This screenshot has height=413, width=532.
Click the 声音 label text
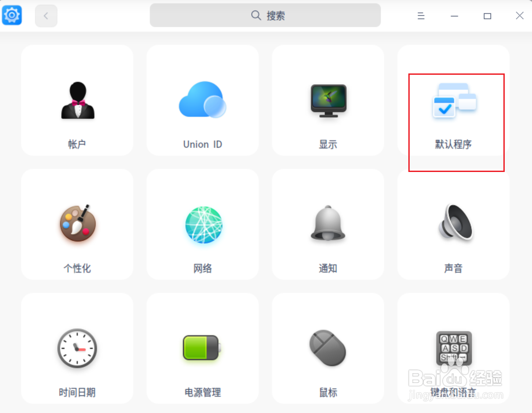click(453, 268)
